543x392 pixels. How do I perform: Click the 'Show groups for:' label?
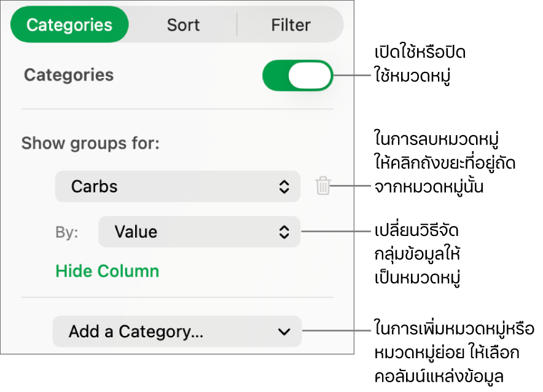coord(90,144)
